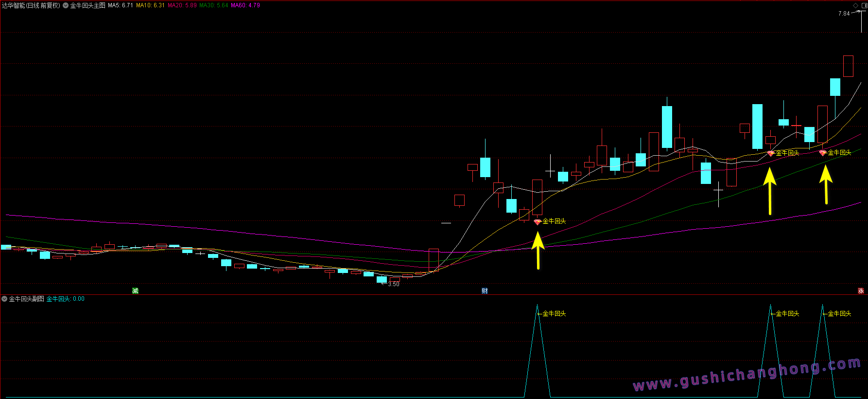This screenshot has width=868, height=399.
Task: Select the yellow MA10 indicator label
Action: tap(150, 5)
